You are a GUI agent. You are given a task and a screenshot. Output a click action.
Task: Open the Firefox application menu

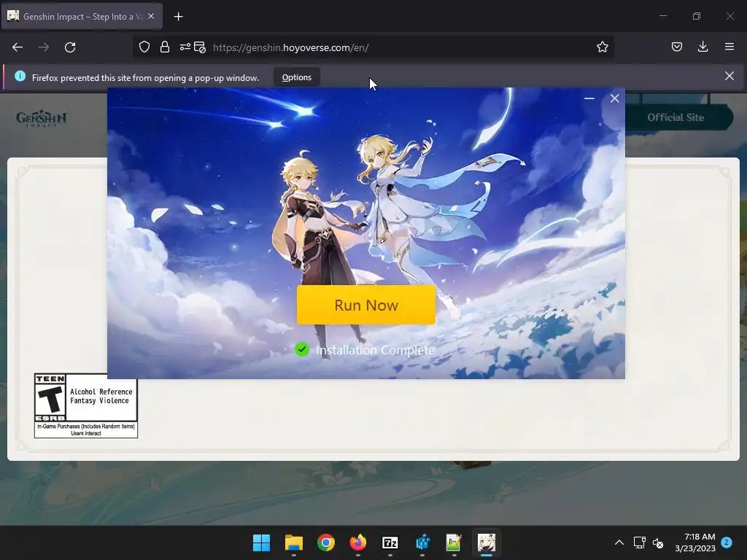pos(729,47)
